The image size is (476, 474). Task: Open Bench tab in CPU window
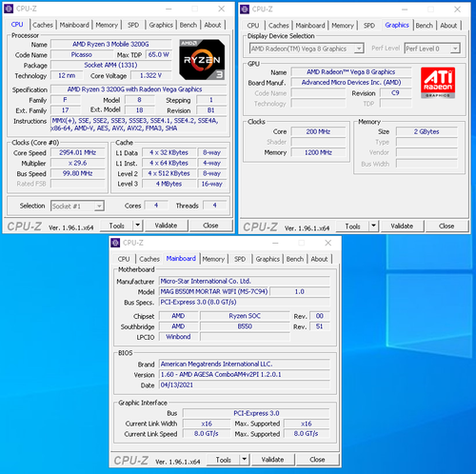tap(188, 25)
